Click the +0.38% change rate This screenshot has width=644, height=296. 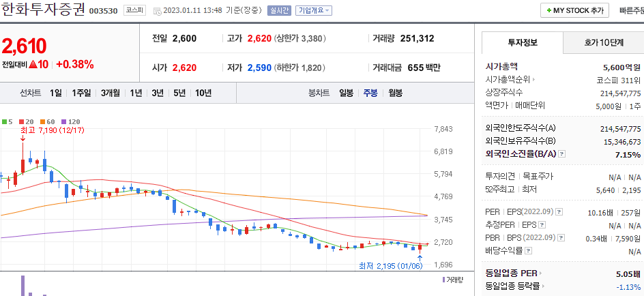coord(75,65)
